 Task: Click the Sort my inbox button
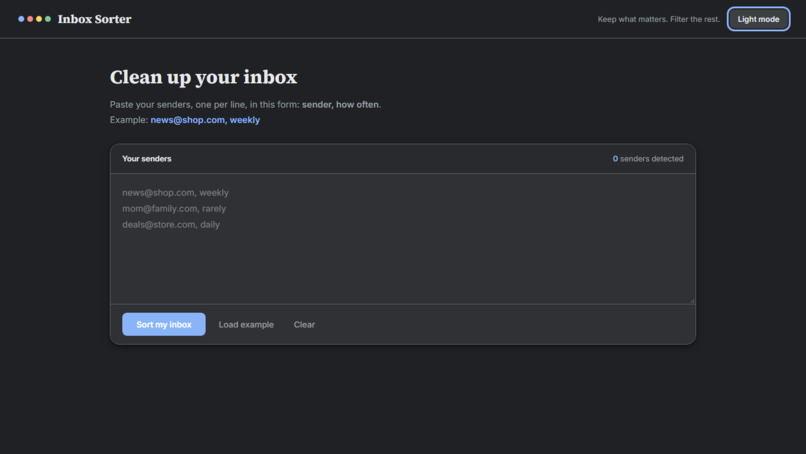click(x=163, y=324)
